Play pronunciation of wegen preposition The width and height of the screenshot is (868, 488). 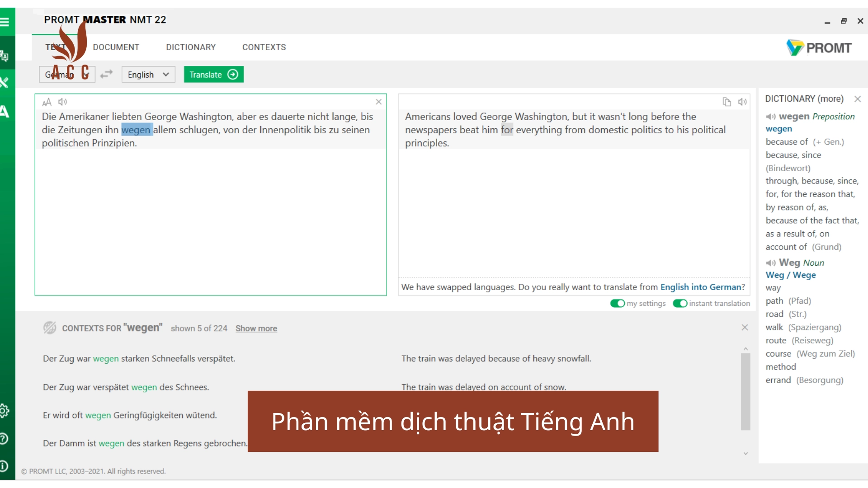point(771,117)
